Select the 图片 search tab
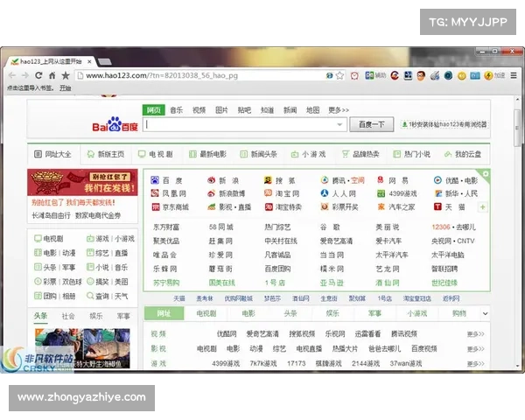This screenshot has height=420, width=525. pyautogui.click(x=221, y=110)
